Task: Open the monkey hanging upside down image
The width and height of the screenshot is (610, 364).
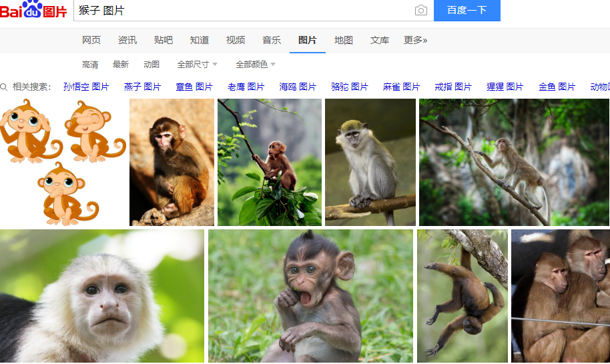Action: point(463,296)
